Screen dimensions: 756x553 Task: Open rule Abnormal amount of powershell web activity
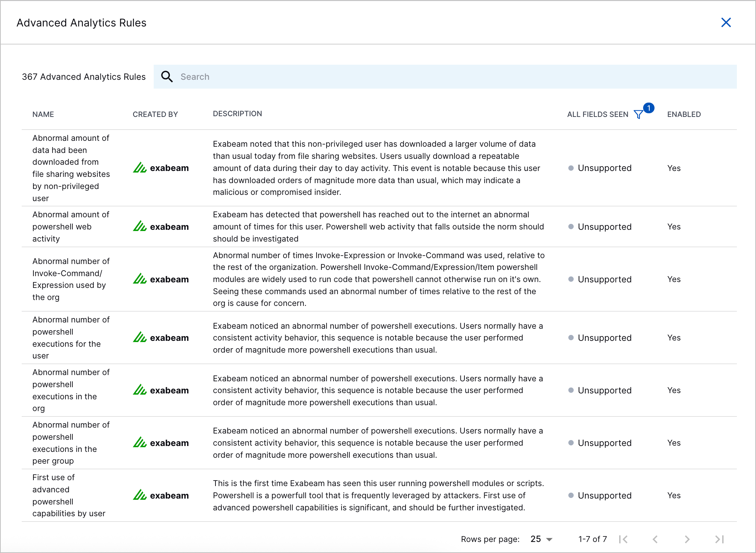(71, 226)
